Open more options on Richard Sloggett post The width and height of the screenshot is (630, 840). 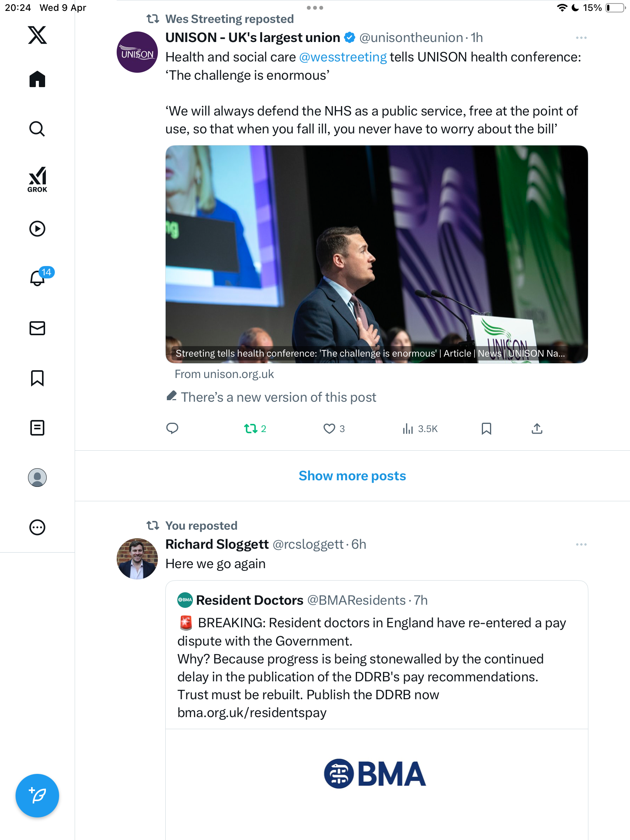click(x=581, y=544)
